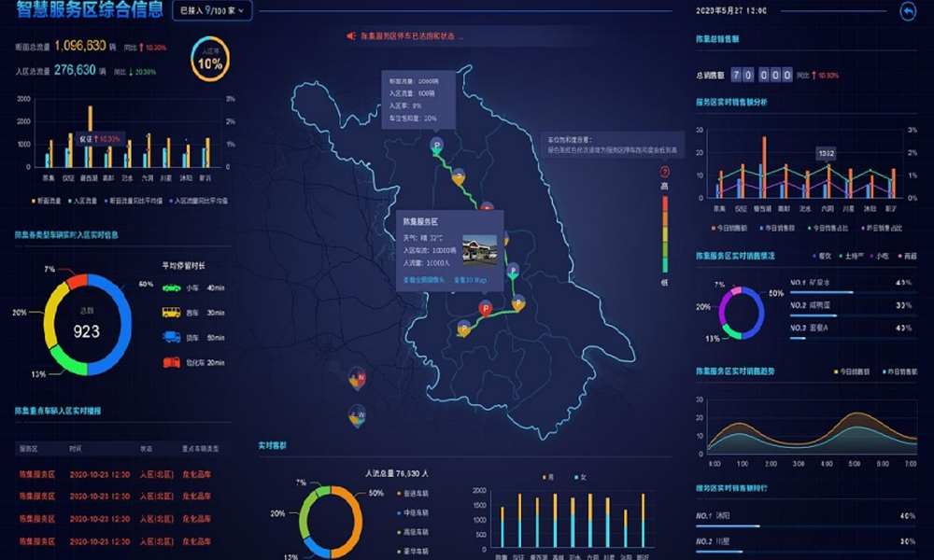Select the red P map marker on the green route

pyautogui.click(x=486, y=309)
